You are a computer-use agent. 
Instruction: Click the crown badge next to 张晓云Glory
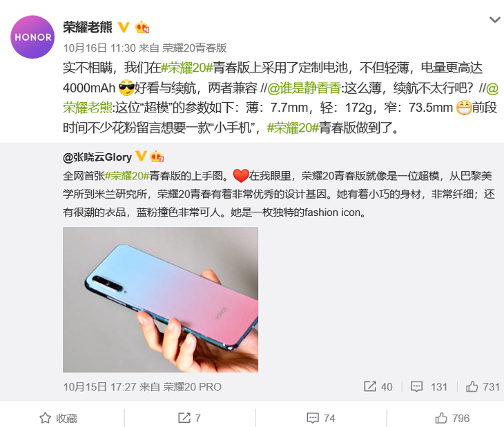tap(157, 157)
